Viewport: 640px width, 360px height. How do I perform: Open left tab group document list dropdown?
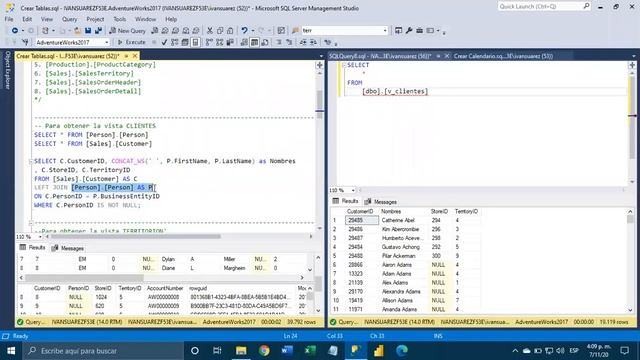[321, 56]
